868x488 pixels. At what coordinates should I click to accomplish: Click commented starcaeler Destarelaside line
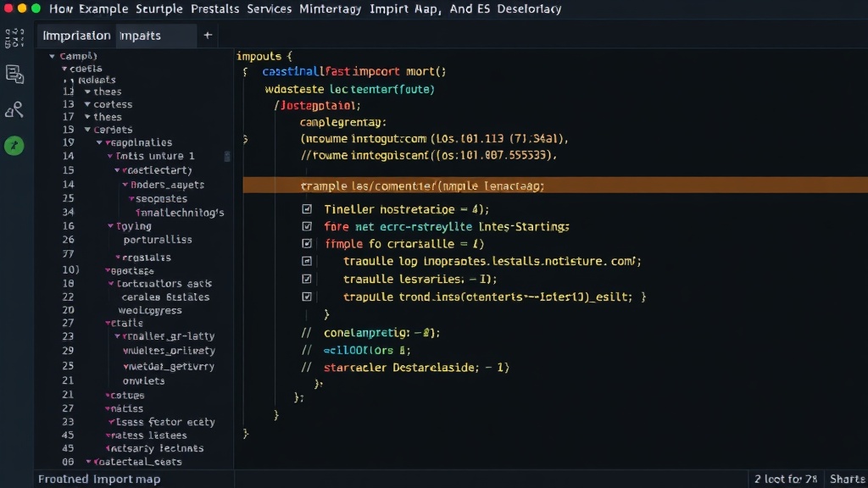pos(405,368)
